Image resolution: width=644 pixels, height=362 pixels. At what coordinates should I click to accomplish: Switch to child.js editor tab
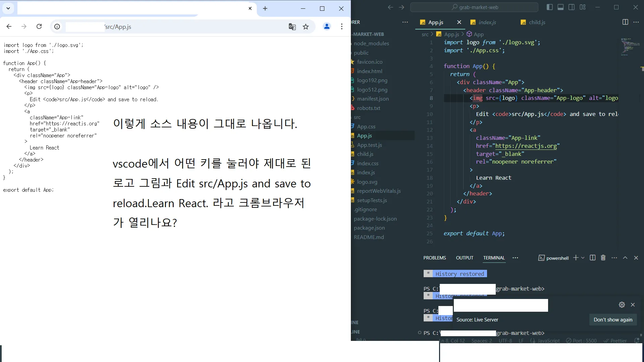(x=537, y=22)
